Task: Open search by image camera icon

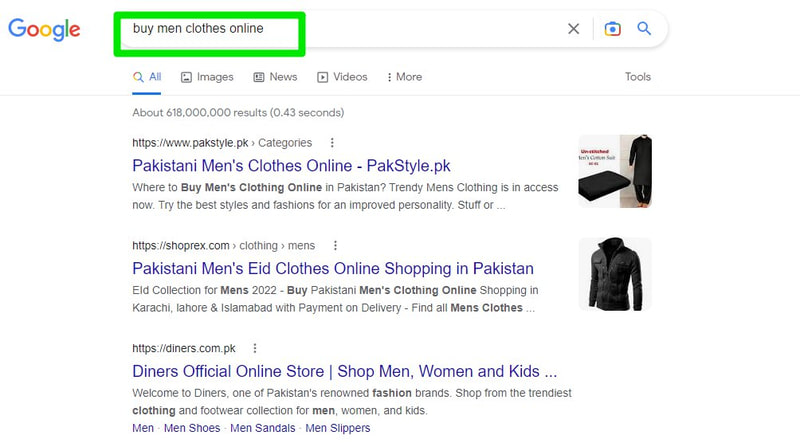Action: (x=612, y=29)
